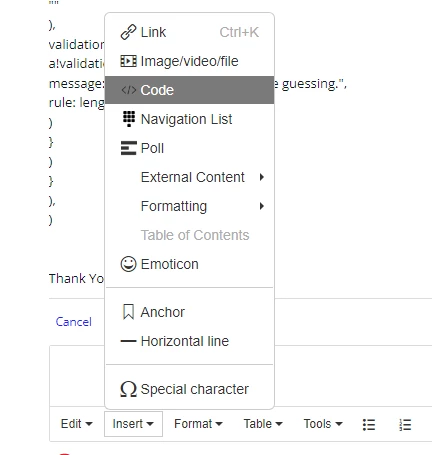
Task: Click the Cancel link
Action: pyautogui.click(x=73, y=322)
